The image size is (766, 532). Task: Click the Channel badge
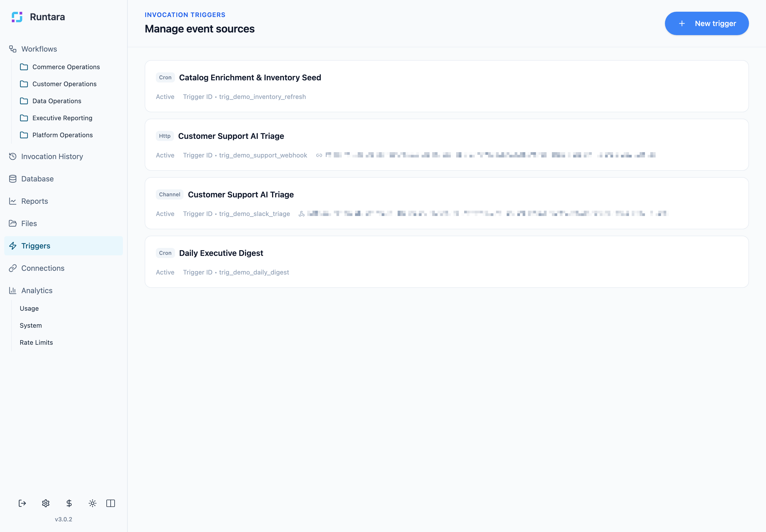click(170, 194)
